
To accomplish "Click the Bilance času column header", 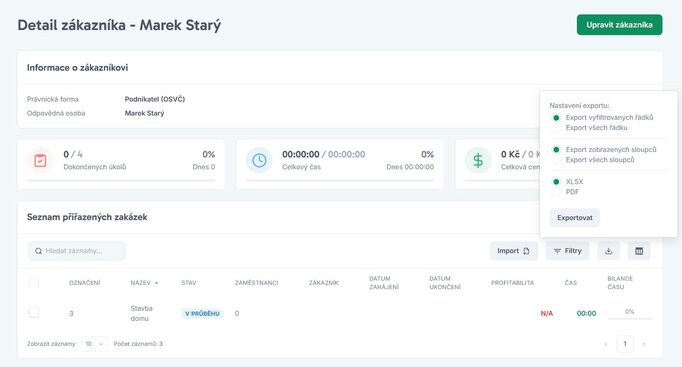I will (620, 283).
